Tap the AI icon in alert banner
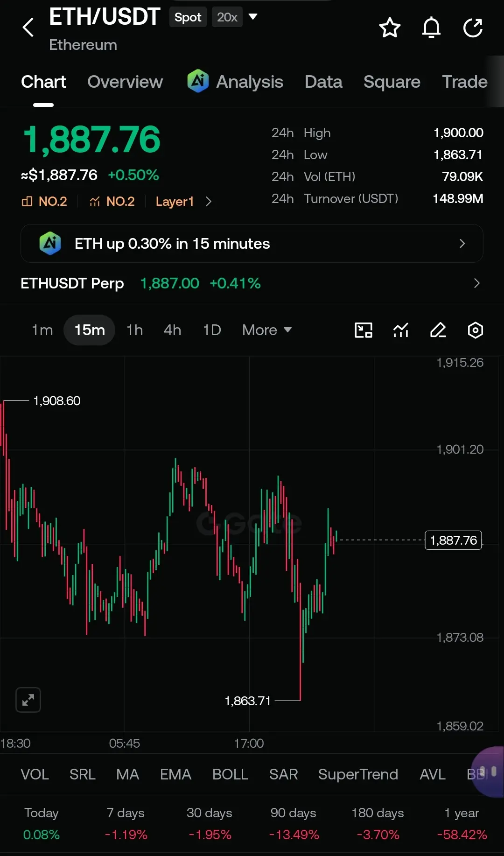504x856 pixels. pyautogui.click(x=50, y=243)
